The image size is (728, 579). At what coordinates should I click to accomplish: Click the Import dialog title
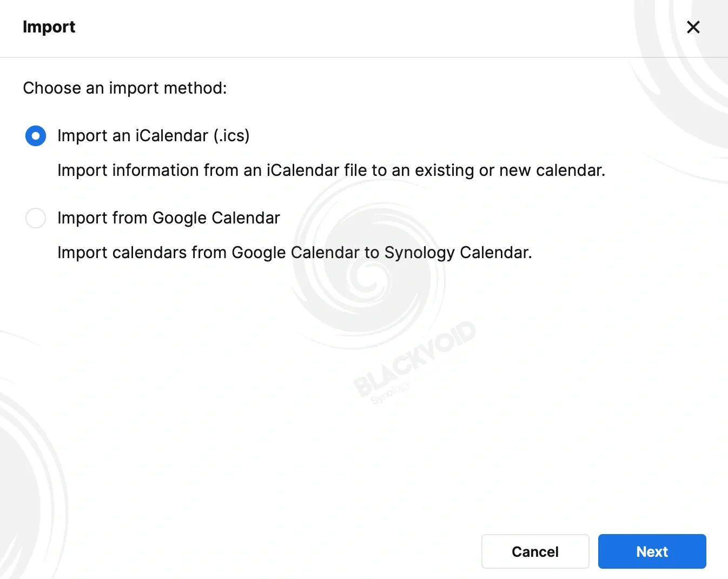49,27
